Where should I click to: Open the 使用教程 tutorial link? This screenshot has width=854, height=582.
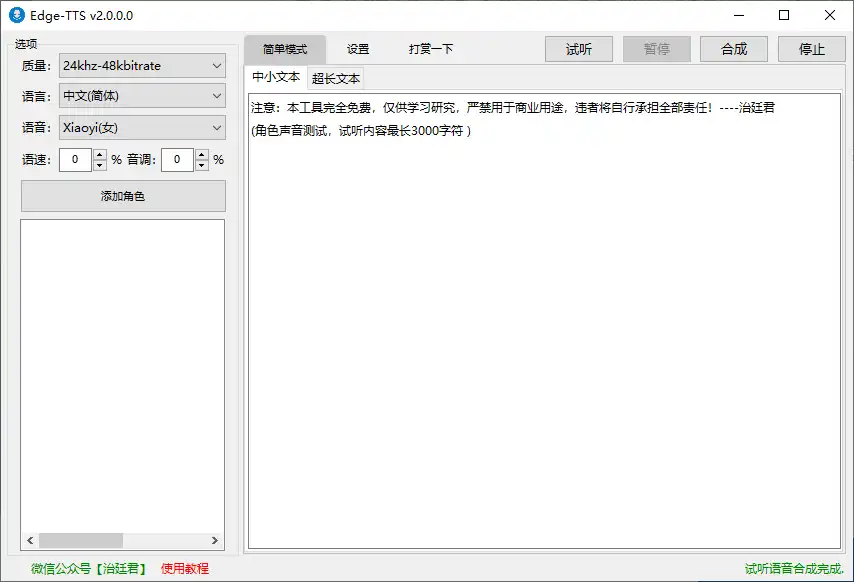click(185, 568)
